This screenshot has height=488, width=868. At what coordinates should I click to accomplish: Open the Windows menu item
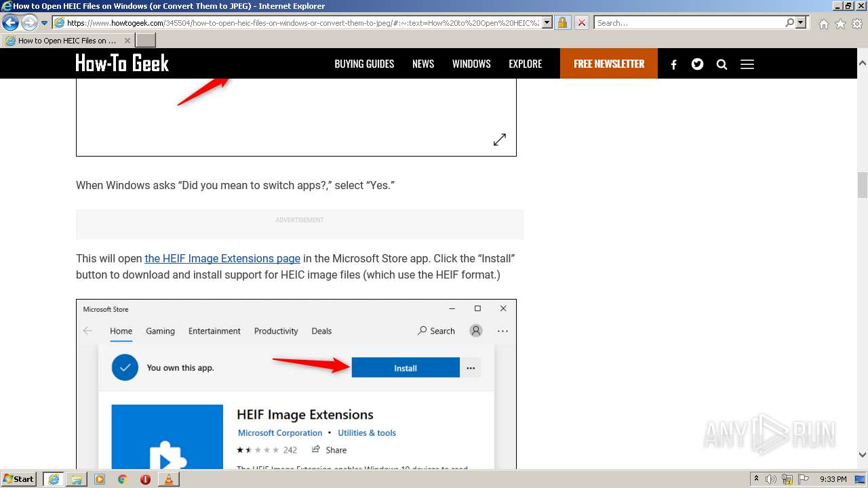471,64
